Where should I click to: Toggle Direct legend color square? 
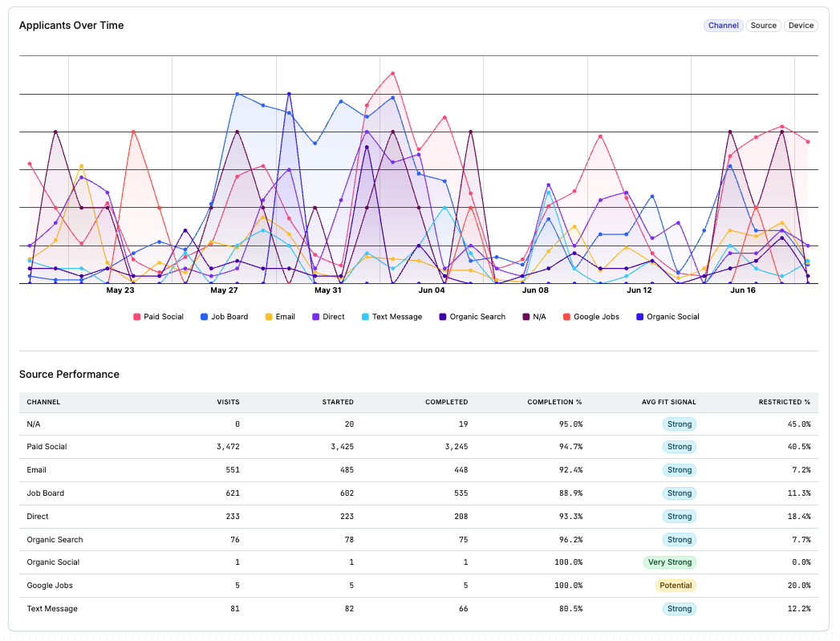pos(316,317)
